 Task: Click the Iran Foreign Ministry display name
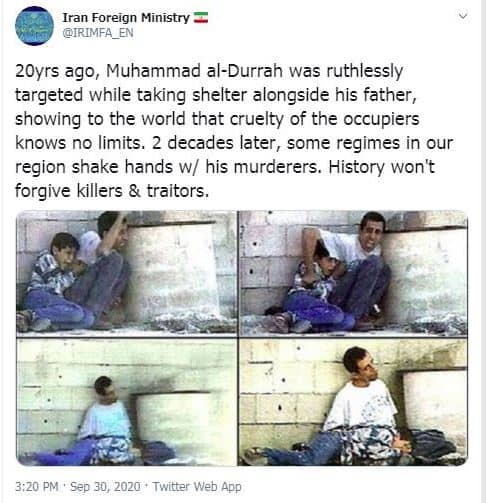(126, 17)
